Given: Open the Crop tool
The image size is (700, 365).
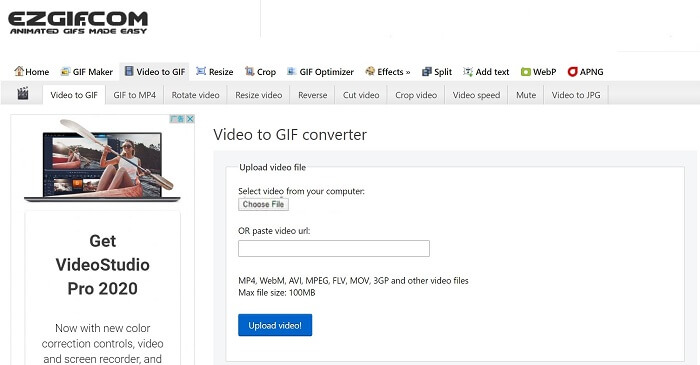Looking at the screenshot, I should (x=260, y=72).
